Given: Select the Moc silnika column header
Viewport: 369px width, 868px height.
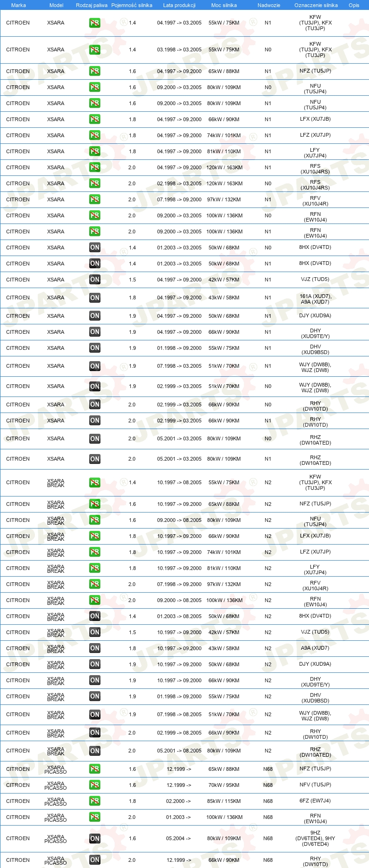Looking at the screenshot, I should coord(224,5).
